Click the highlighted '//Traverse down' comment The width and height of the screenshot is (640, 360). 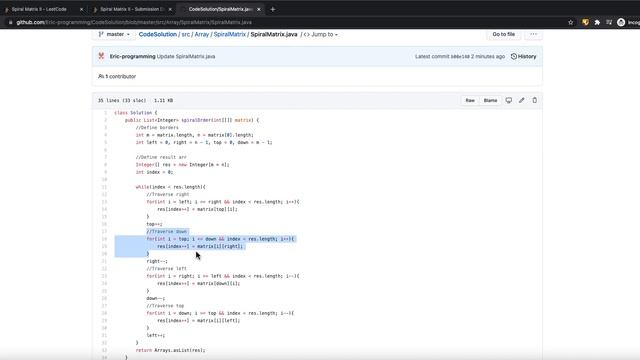click(167, 231)
